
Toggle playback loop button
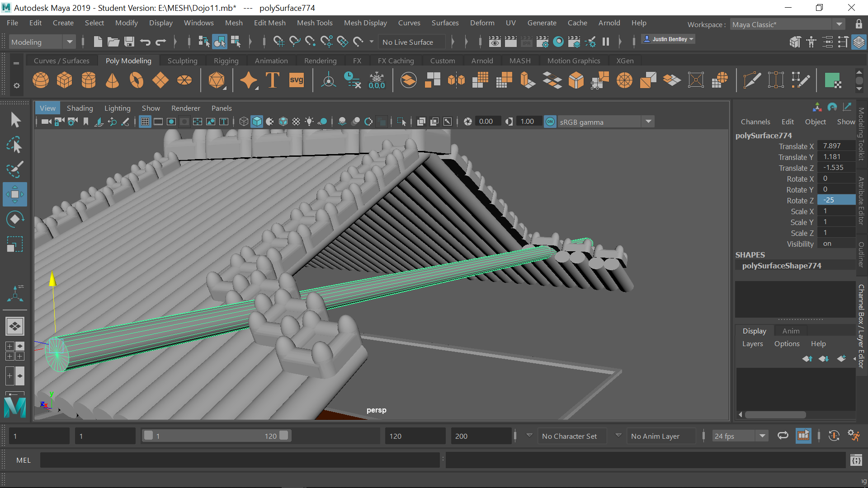(x=783, y=436)
